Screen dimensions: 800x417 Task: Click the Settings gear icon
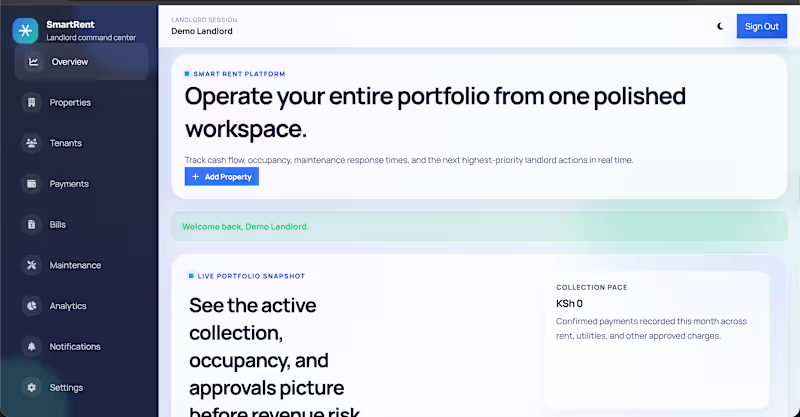click(x=32, y=387)
